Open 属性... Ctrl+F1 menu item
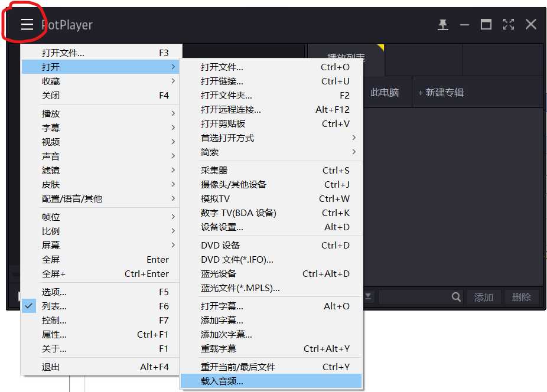This screenshot has height=392, width=547. coord(100,335)
